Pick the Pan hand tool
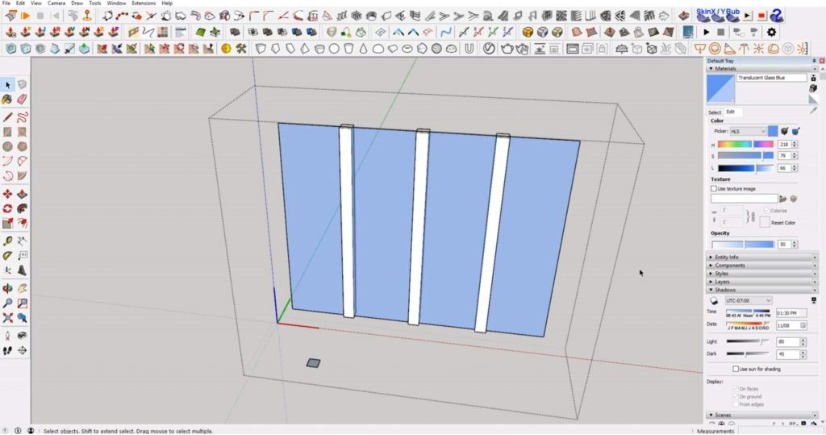The height and width of the screenshot is (435, 826). (22, 289)
